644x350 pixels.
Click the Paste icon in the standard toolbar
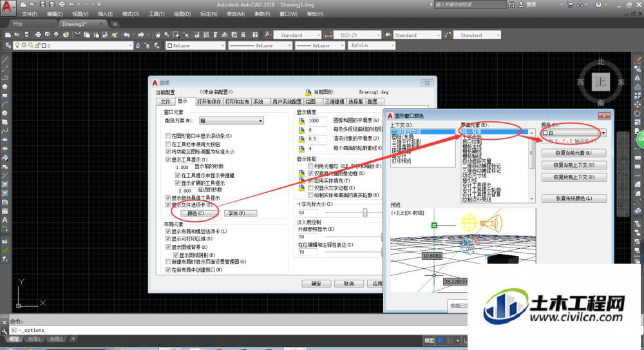coord(96,35)
